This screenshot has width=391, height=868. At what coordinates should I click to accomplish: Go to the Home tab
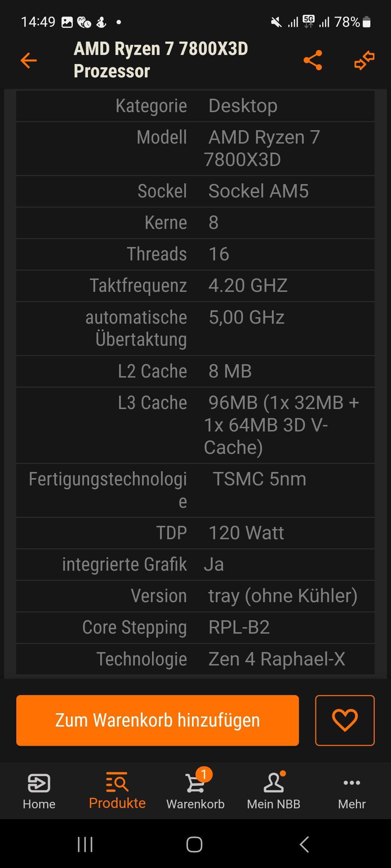(39, 791)
